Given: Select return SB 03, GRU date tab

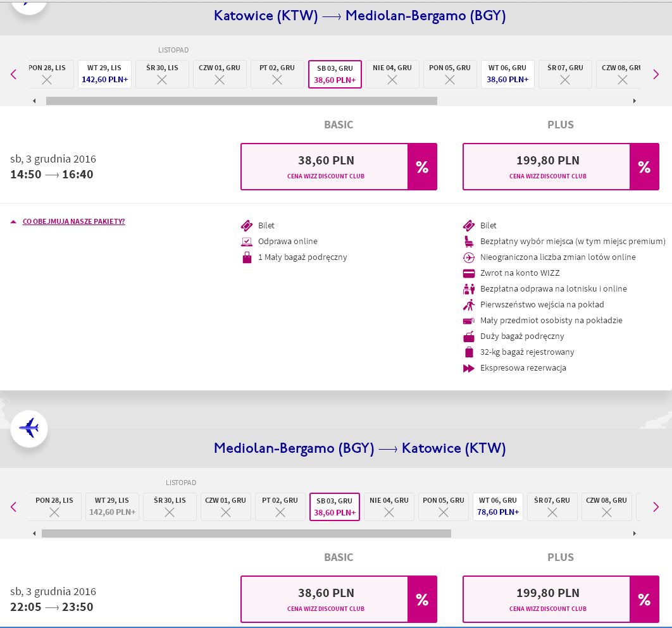Looking at the screenshot, I should (335, 507).
